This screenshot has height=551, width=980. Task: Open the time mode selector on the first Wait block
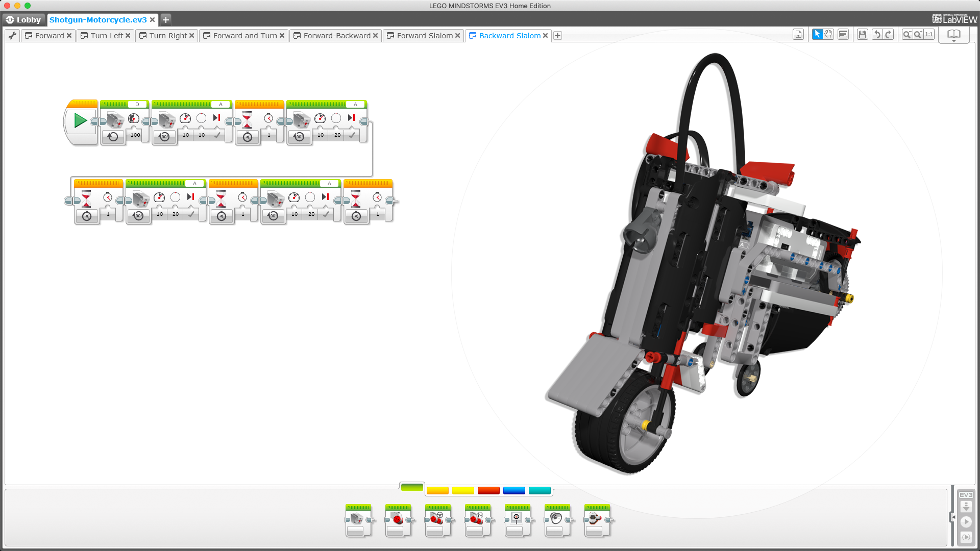point(248,136)
